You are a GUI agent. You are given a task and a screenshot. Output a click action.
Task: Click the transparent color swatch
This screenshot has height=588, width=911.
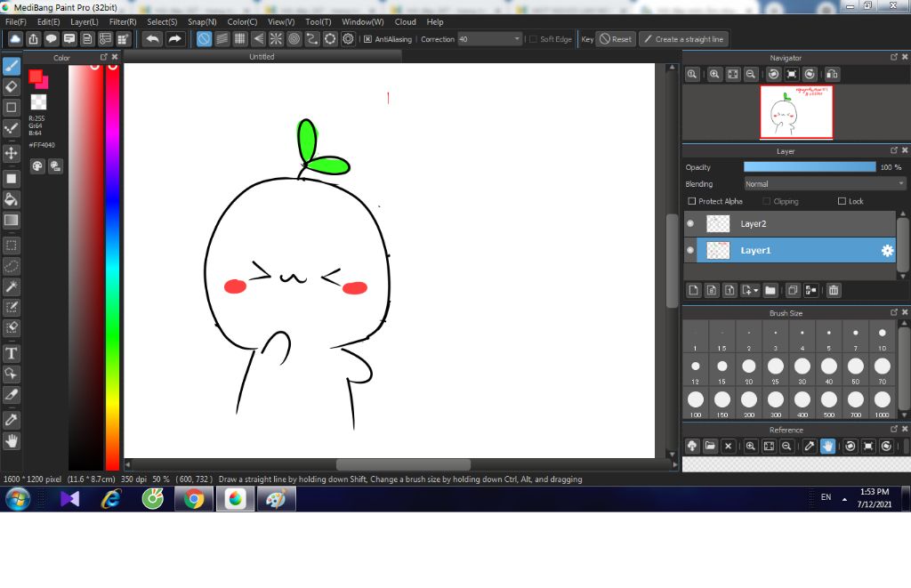tap(38, 101)
